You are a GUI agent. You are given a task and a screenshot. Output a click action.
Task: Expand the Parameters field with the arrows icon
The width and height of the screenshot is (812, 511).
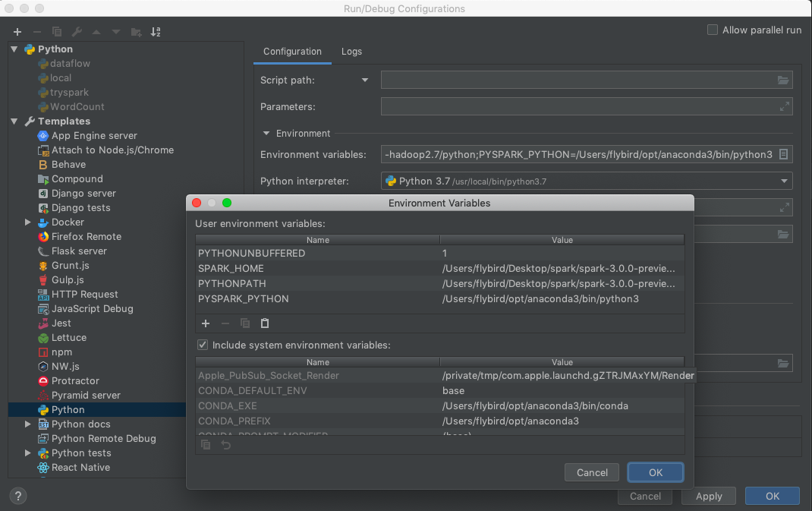coord(785,106)
